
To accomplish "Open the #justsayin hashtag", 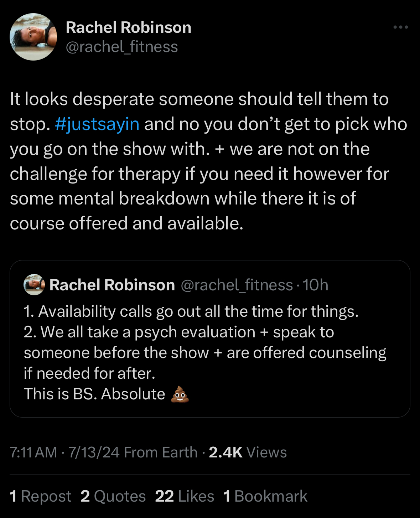I will (97, 124).
